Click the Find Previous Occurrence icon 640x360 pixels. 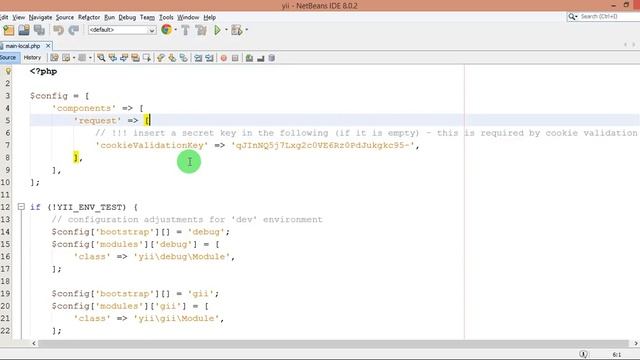[112, 58]
